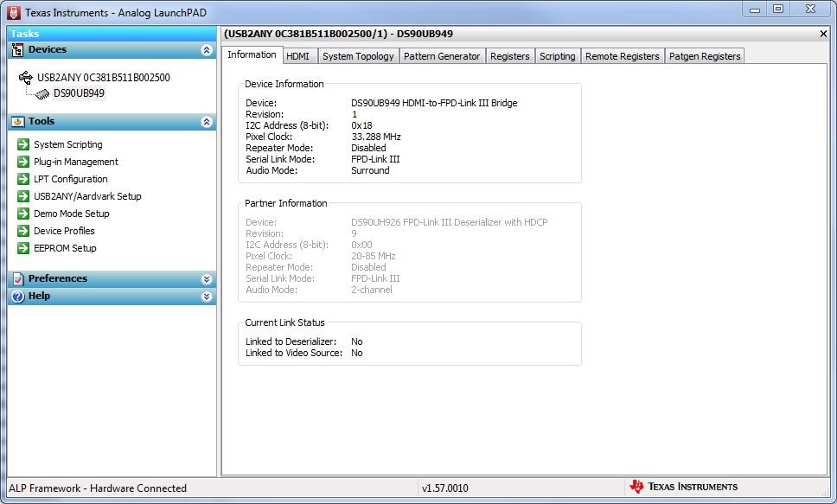Viewport: 837px width, 504px height.
Task: Click the Tasks panel title
Action: (x=24, y=33)
